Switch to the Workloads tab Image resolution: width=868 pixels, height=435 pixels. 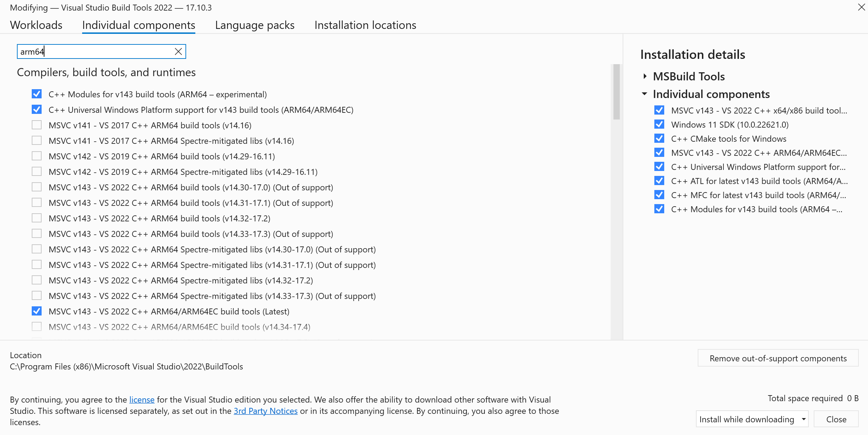pyautogui.click(x=36, y=25)
